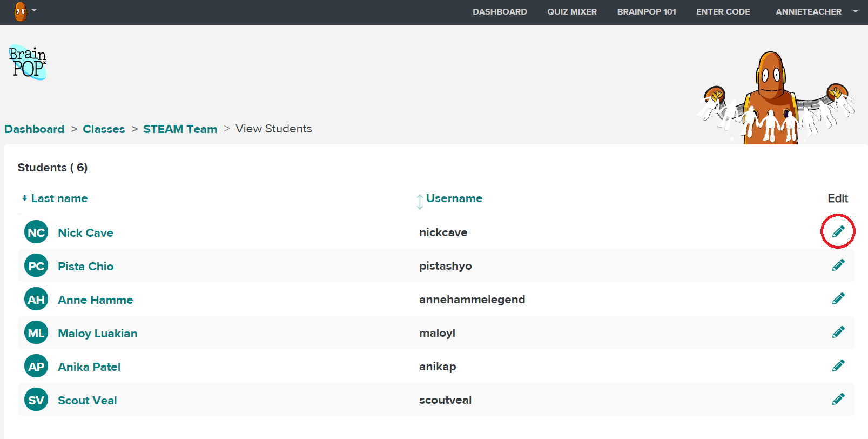Edit Pista Chio's student account
The height and width of the screenshot is (439, 868).
point(838,265)
